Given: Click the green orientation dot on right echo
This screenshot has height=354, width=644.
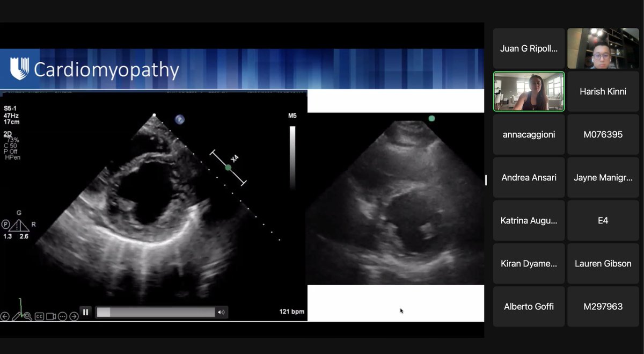Looking at the screenshot, I should 431,118.
